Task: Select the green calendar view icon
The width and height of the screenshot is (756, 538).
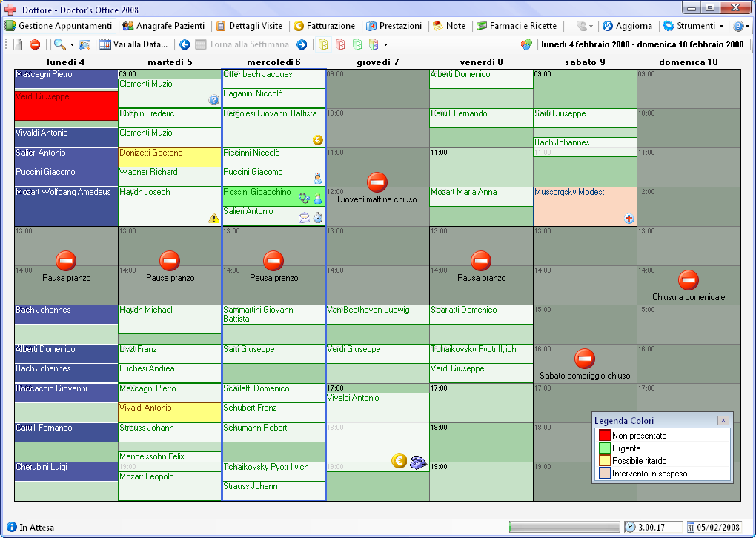Action: (357, 44)
